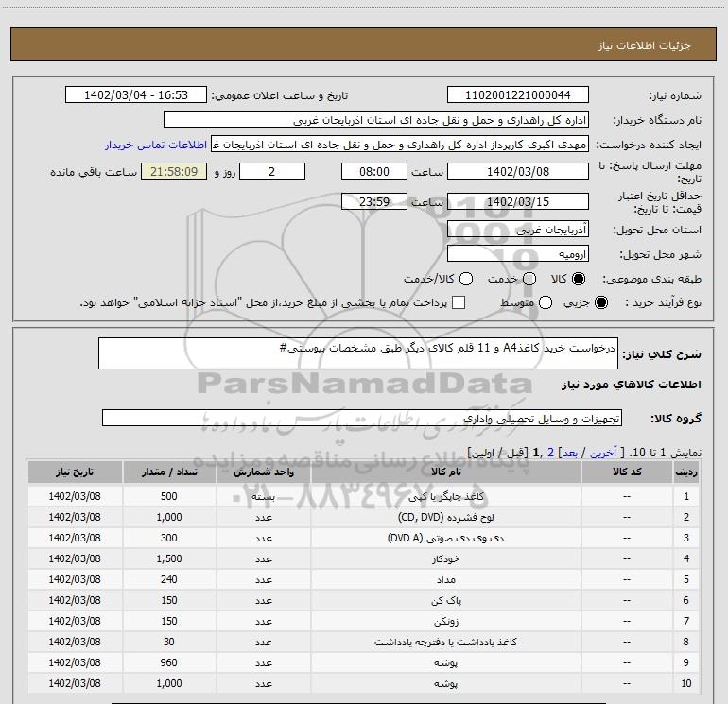Click the اطلاعات کالاهای مورد نیاز heading
The height and width of the screenshot is (704, 728).
pyautogui.click(x=632, y=385)
